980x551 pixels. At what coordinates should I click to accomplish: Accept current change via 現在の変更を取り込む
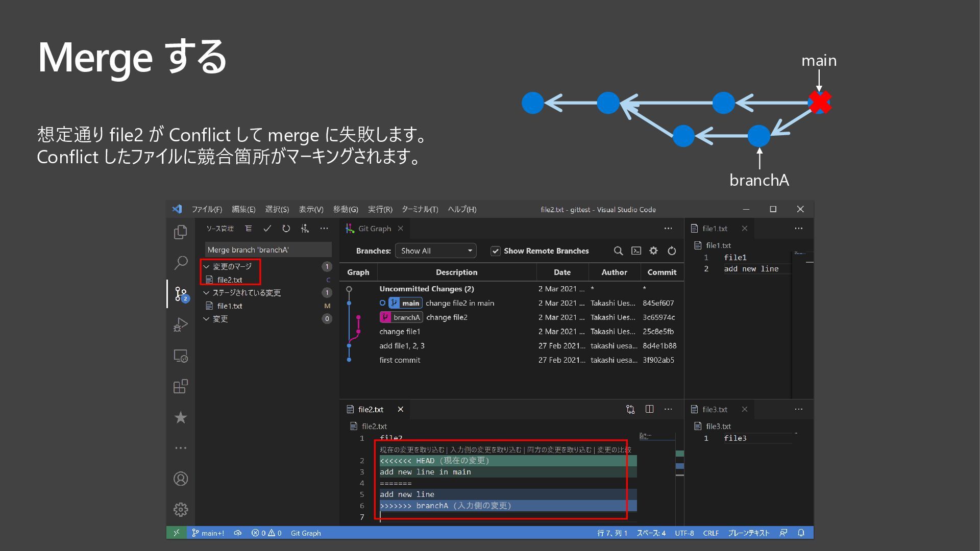[x=412, y=449]
